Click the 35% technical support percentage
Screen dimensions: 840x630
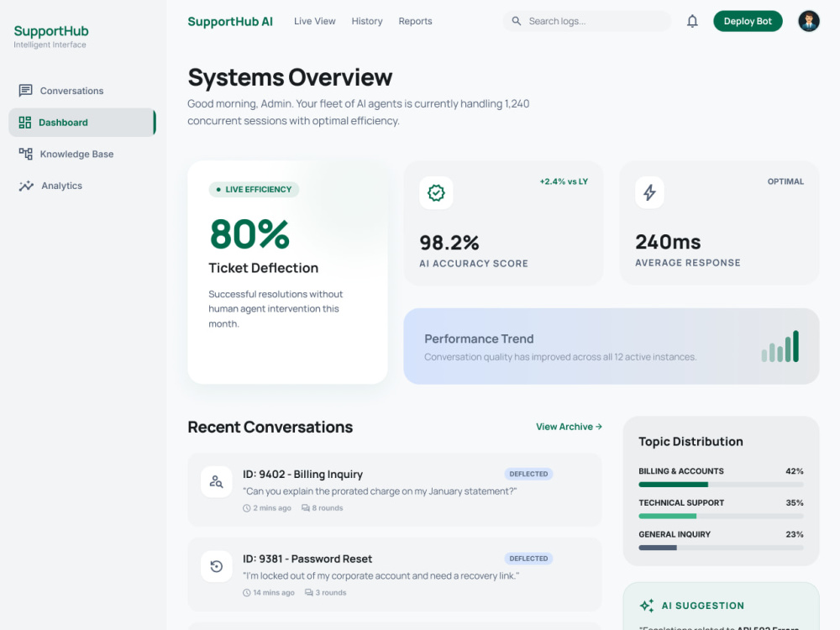794,503
